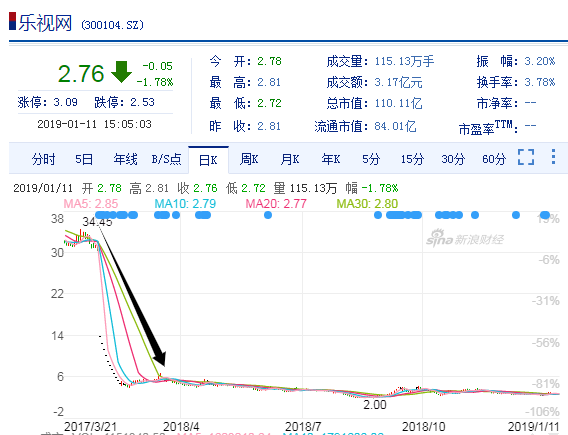Click the MA30: 2.80 indicator label
Screen dimensions: 568x435
tap(367, 204)
